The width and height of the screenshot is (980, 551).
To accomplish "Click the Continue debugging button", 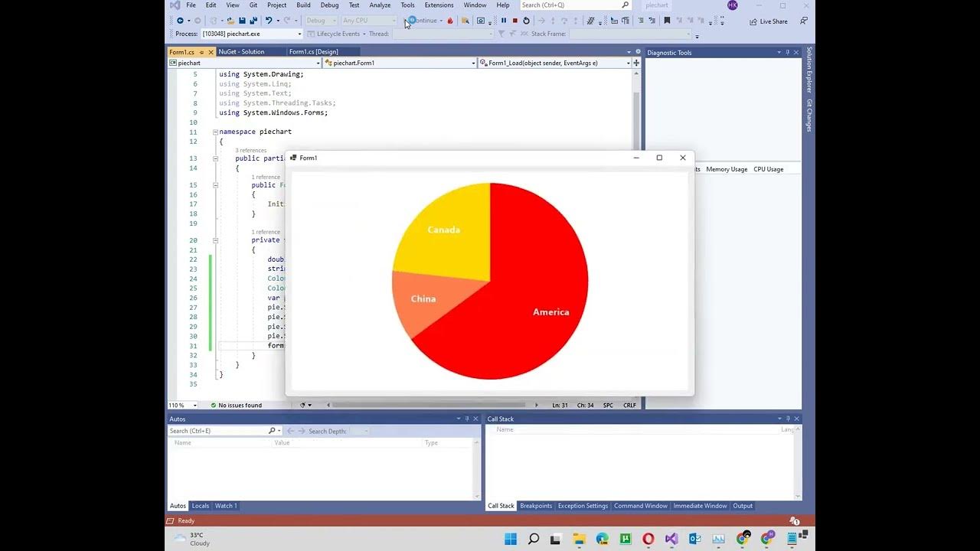I will tap(423, 21).
